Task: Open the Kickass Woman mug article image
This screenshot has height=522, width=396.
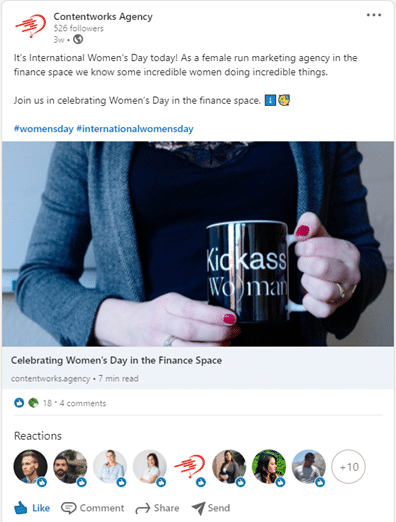Action: tap(198, 244)
